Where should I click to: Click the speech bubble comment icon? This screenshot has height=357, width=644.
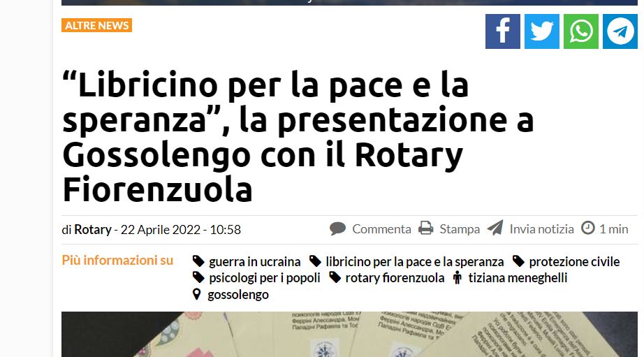[337, 228]
